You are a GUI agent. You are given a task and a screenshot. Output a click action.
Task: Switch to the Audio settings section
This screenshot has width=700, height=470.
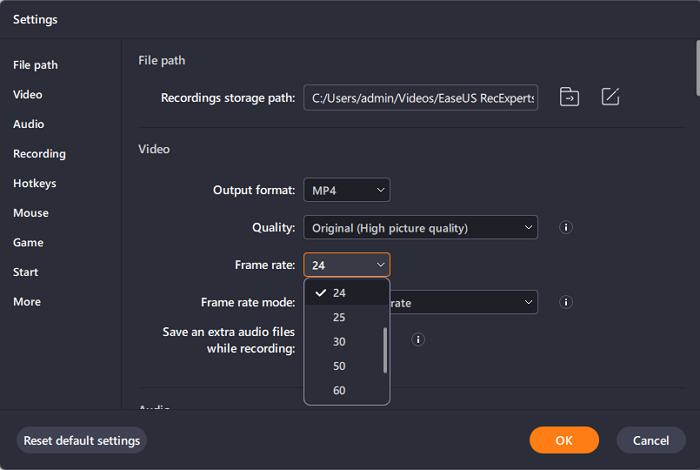(x=28, y=124)
